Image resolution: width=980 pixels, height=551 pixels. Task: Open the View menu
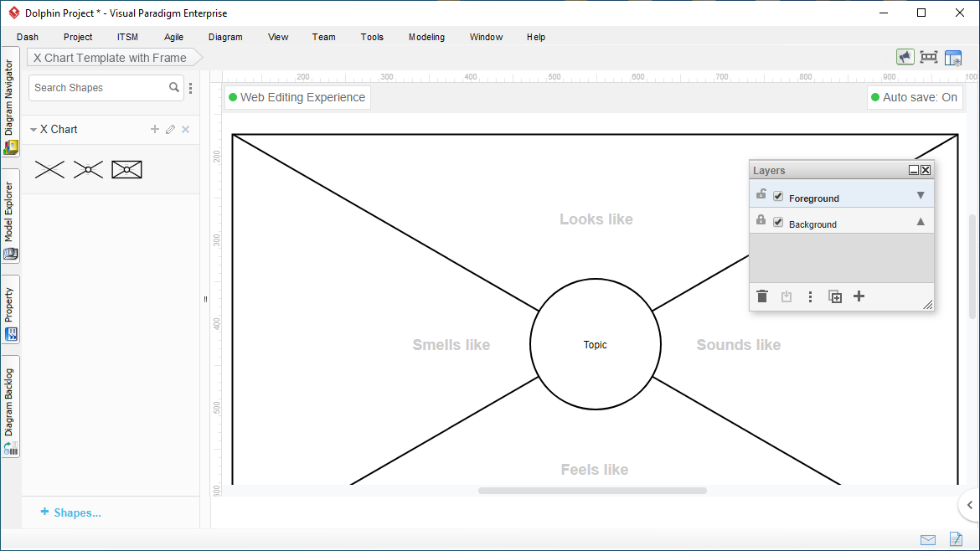click(278, 37)
